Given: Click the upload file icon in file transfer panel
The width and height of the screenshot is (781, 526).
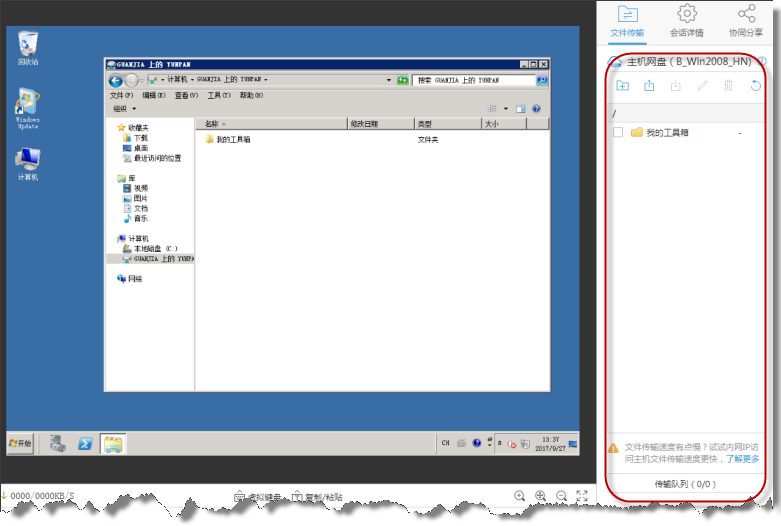Looking at the screenshot, I should [x=649, y=86].
